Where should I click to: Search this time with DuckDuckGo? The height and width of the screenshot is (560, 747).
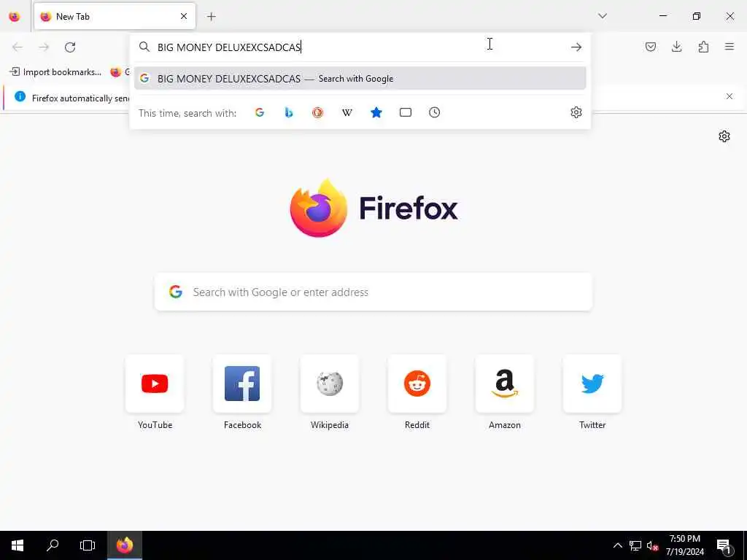point(318,113)
